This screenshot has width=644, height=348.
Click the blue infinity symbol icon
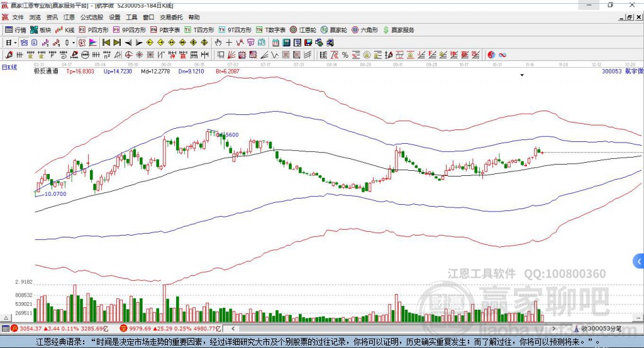pyautogui.click(x=502, y=55)
